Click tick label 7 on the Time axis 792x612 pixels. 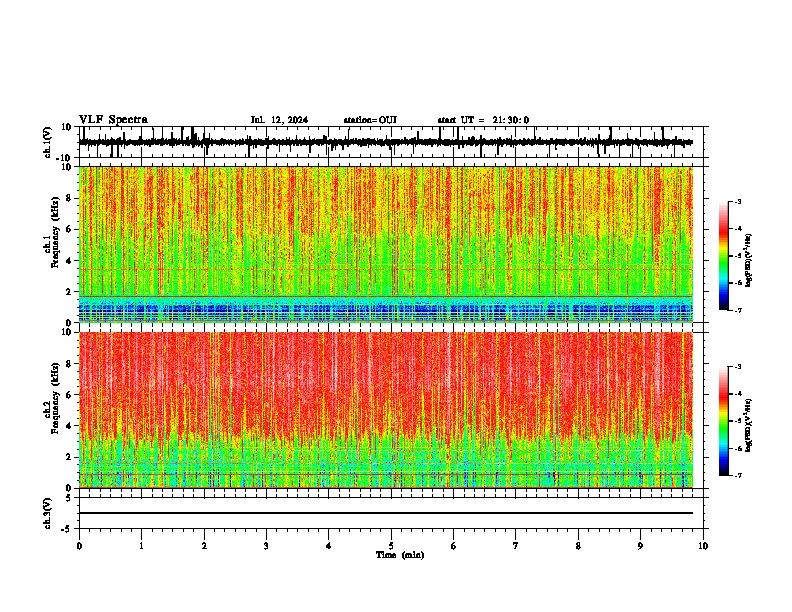[x=516, y=546]
